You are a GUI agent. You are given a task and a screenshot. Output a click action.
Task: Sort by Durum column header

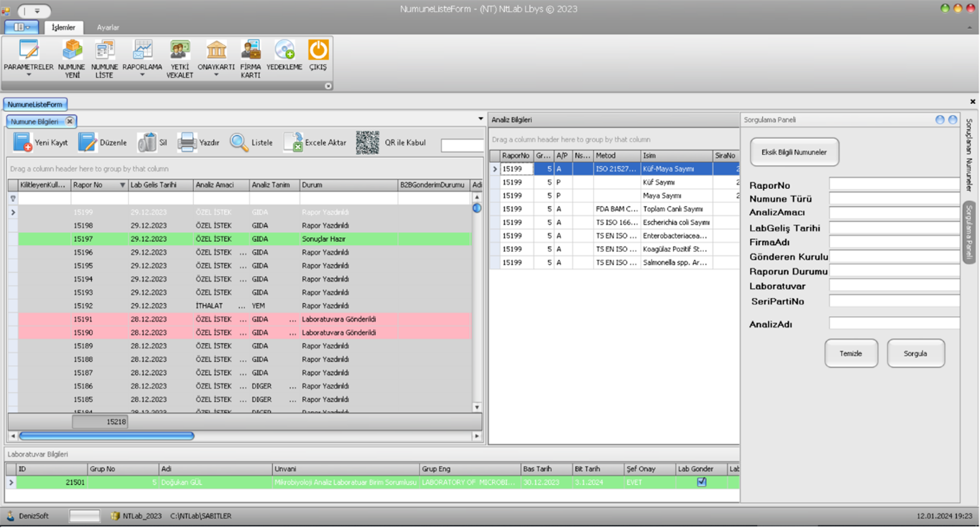pyautogui.click(x=348, y=185)
